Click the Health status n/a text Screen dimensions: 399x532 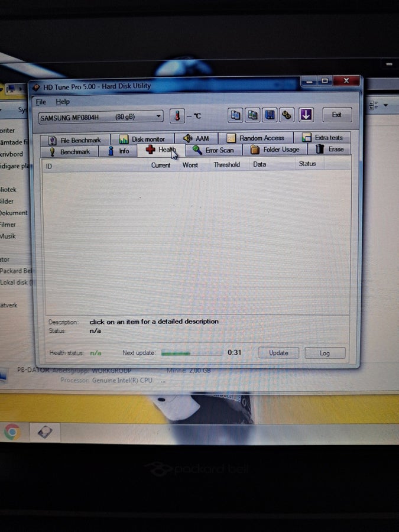coord(96,353)
